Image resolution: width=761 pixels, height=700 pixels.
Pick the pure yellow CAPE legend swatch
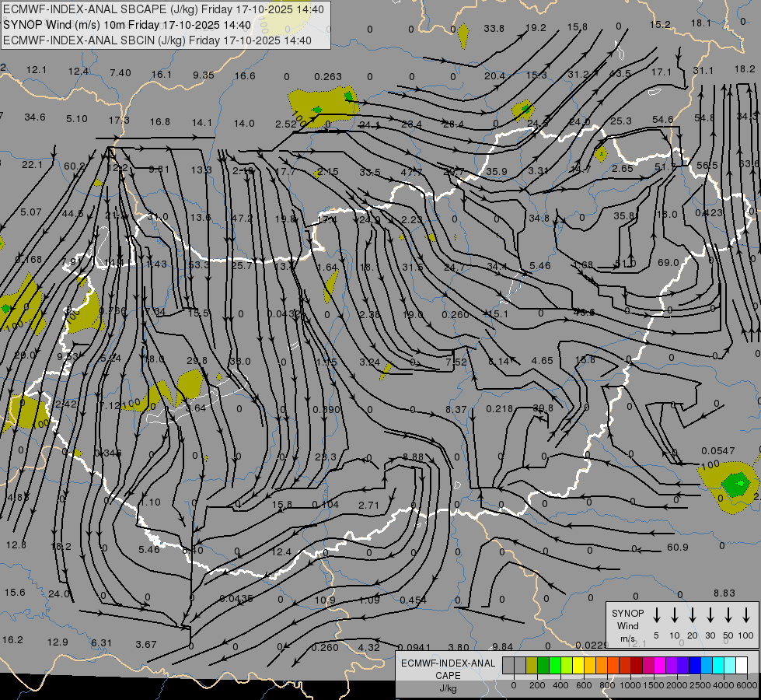coord(578,666)
